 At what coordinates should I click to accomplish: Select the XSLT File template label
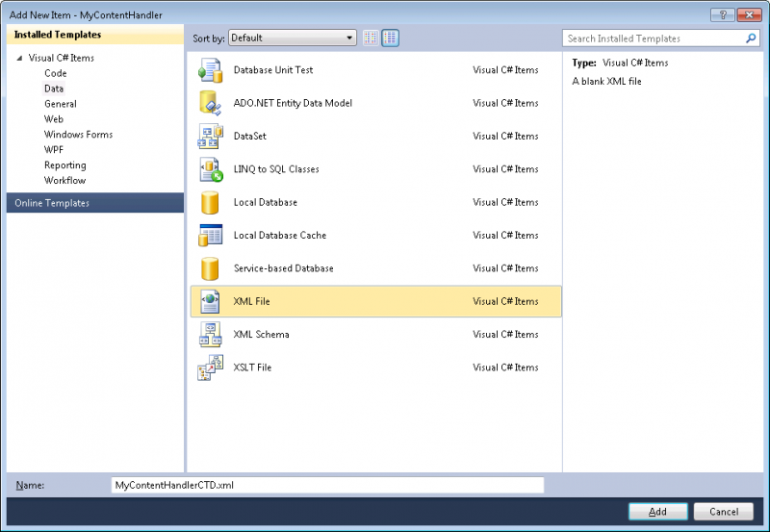click(252, 367)
